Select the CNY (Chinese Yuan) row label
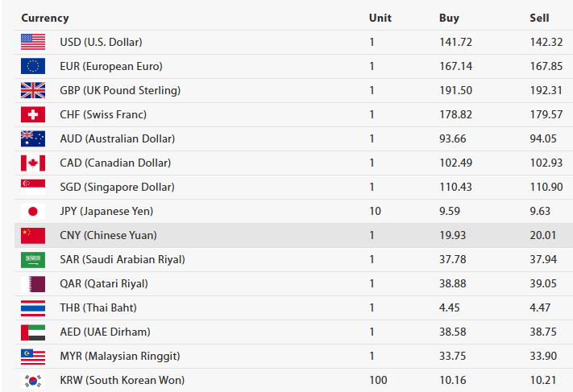This screenshot has height=392, width=573. [x=108, y=235]
